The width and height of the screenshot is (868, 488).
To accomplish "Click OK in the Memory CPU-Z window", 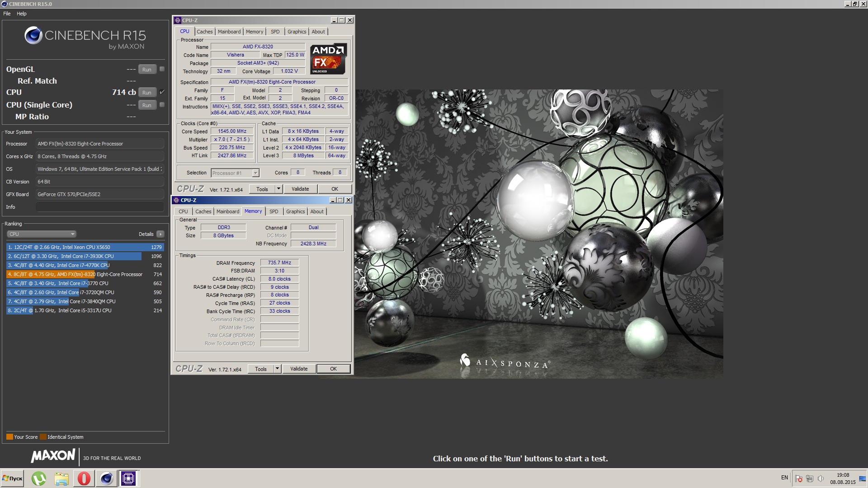I will (x=334, y=369).
